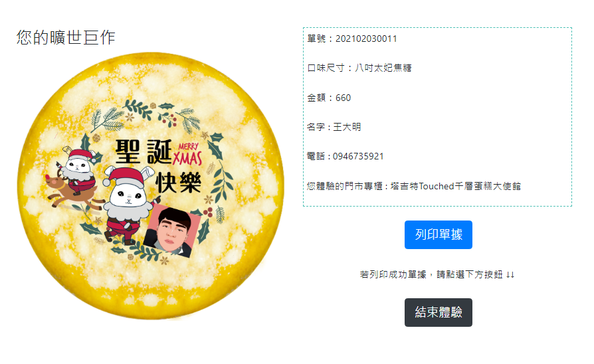The image size is (594, 364).
Task: Click the store counter name line
Action: tap(414, 187)
